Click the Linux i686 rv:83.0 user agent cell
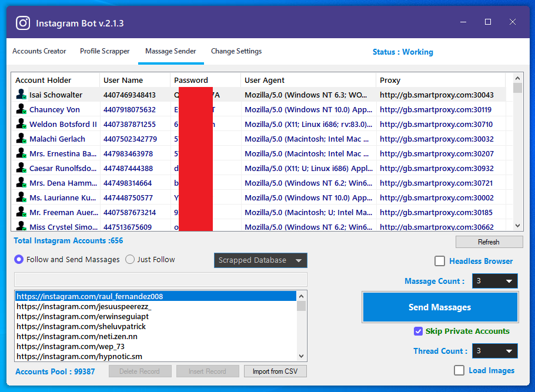 coord(309,124)
